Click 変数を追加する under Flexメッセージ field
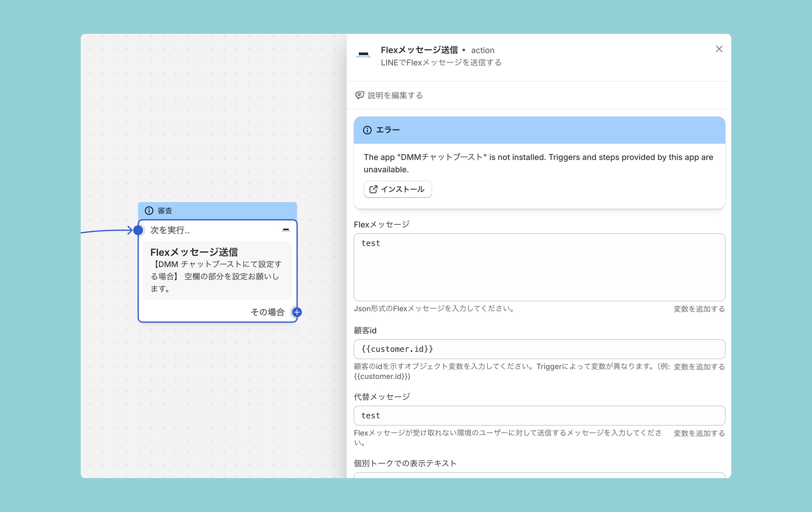The image size is (812, 512). click(699, 309)
